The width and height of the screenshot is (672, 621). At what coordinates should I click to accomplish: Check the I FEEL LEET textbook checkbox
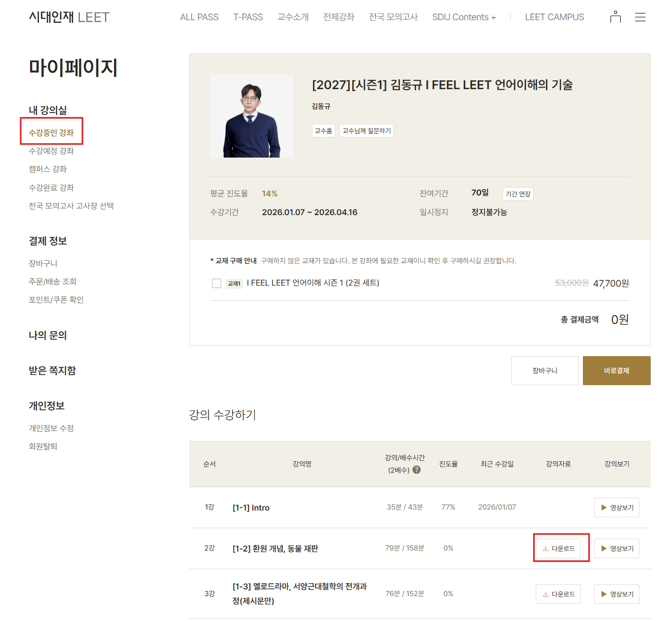click(x=217, y=283)
